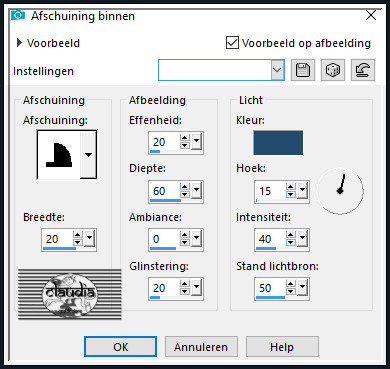Click the Hoek value field showing 15
The width and height of the screenshot is (390, 369).
[x=271, y=191]
